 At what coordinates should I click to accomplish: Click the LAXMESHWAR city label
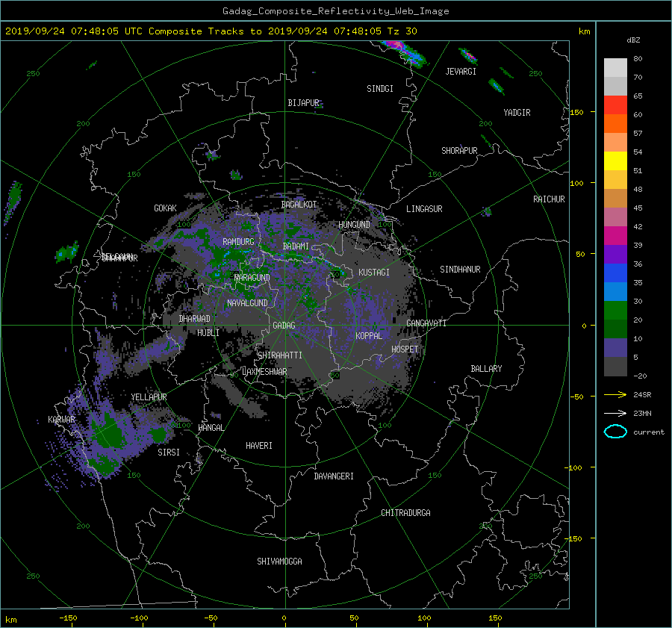pos(264,372)
